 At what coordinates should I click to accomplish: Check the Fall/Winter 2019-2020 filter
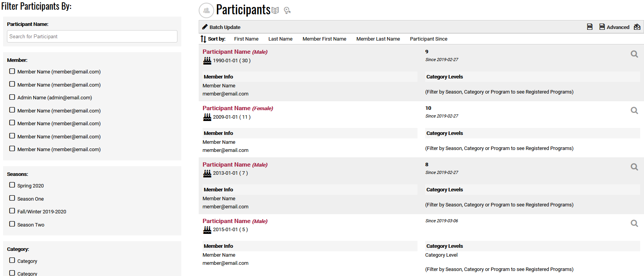[12, 211]
